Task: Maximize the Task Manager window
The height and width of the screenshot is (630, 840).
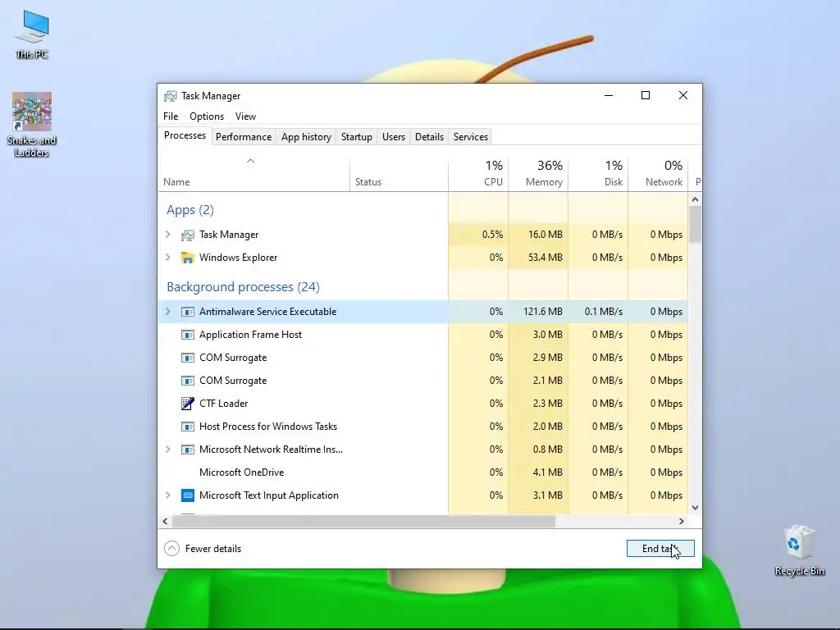Action: (646, 96)
